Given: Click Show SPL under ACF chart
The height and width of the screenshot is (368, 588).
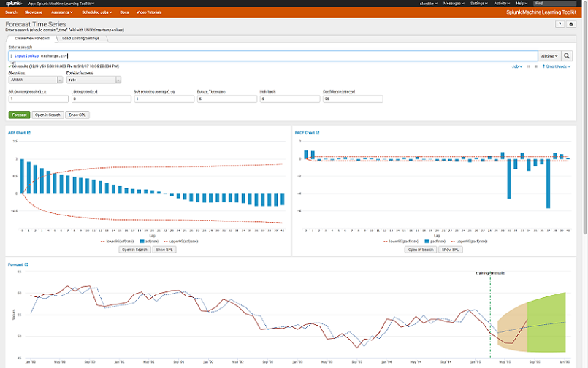Looking at the screenshot, I should [164, 250].
